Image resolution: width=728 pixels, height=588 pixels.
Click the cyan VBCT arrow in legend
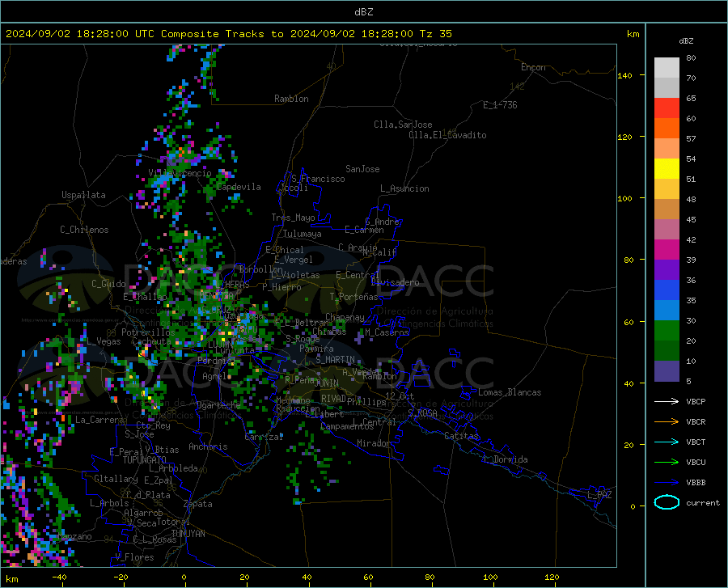667,442
